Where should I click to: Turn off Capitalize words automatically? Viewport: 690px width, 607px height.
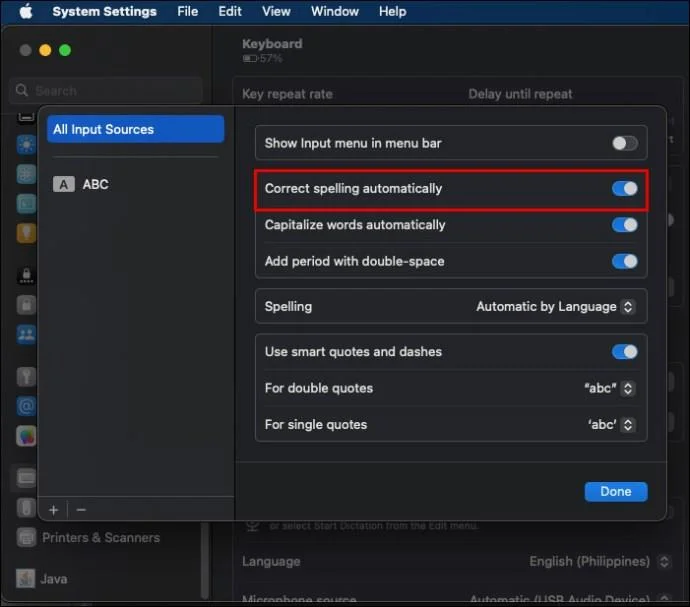pos(624,225)
